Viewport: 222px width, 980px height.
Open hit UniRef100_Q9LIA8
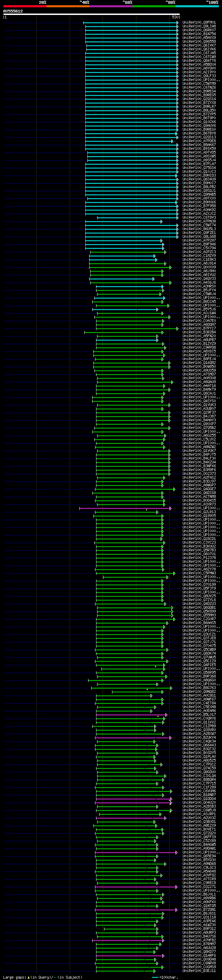199,26
